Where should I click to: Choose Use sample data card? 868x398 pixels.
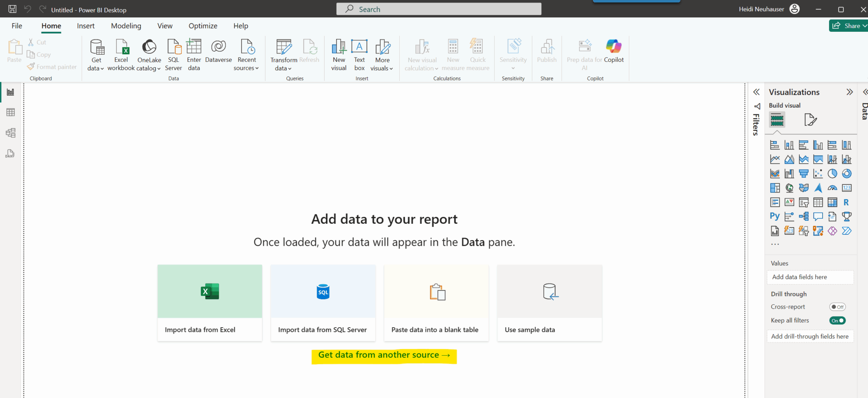pyautogui.click(x=550, y=303)
